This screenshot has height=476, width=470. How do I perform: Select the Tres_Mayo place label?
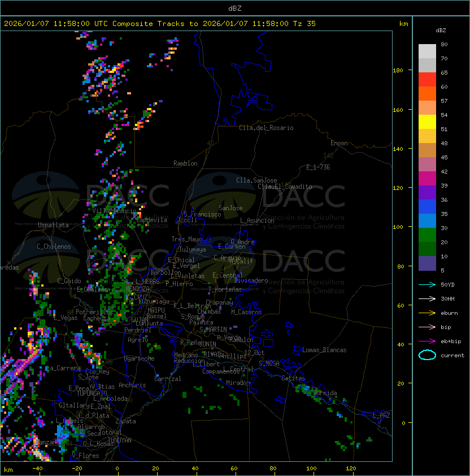[186, 239]
